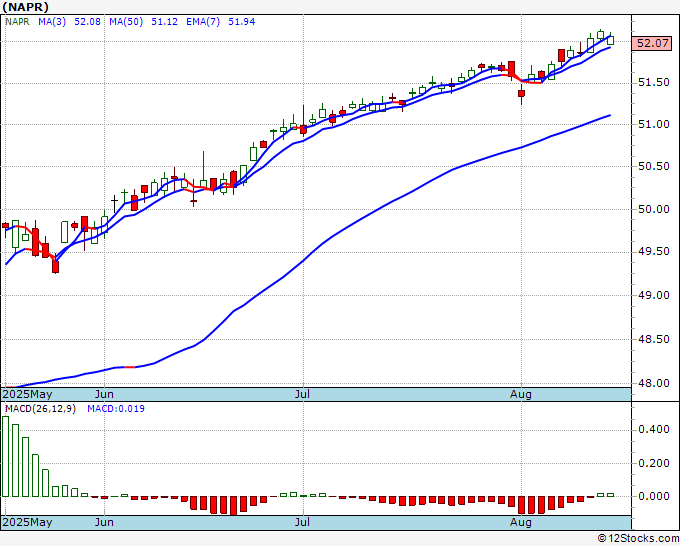Click the 50.00 price axis label

click(x=654, y=209)
